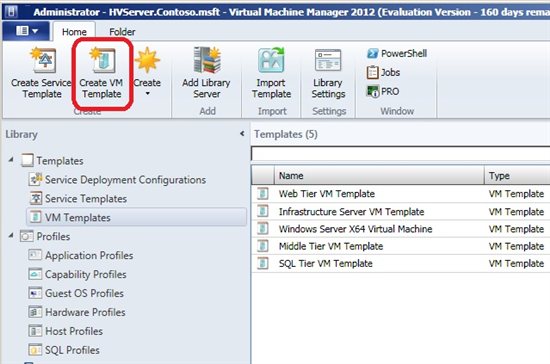The image size is (550, 364).
Task: Sort list by the Name column header
Action: click(379, 175)
